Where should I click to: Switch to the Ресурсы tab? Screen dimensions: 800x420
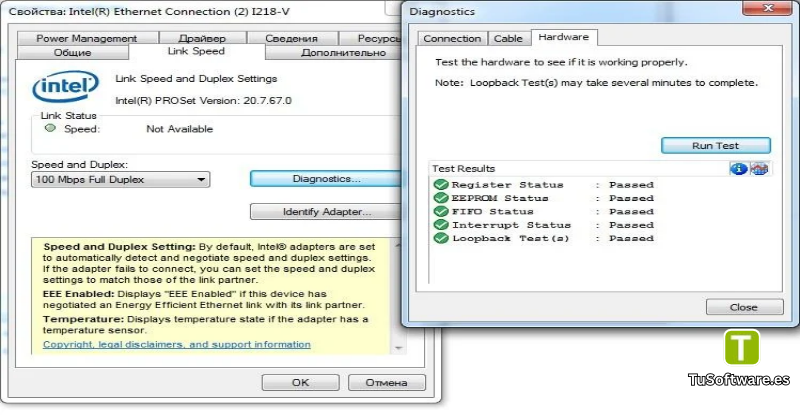[371, 38]
